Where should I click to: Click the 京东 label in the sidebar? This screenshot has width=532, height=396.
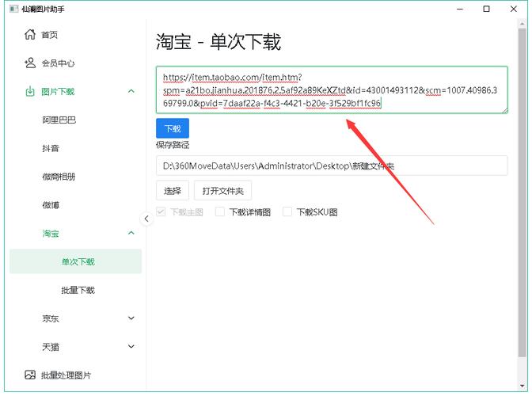(x=51, y=318)
